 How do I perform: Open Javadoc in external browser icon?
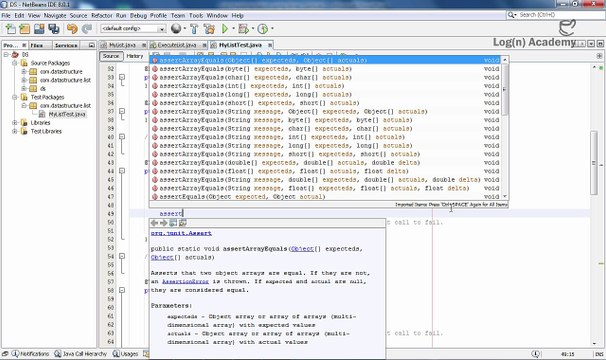click(173, 223)
